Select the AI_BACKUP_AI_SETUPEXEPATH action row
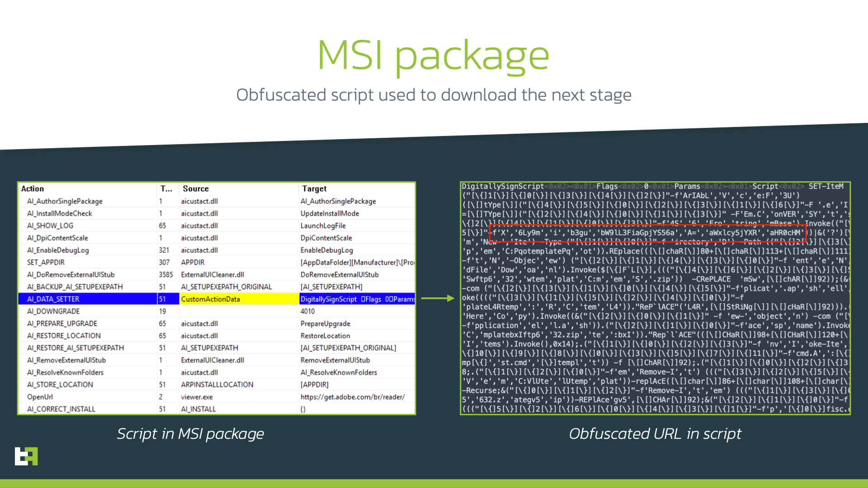The height and width of the screenshot is (488, 868). tap(217, 286)
